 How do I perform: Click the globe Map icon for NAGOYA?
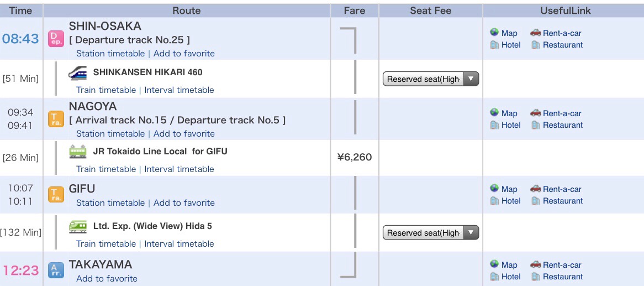point(494,112)
